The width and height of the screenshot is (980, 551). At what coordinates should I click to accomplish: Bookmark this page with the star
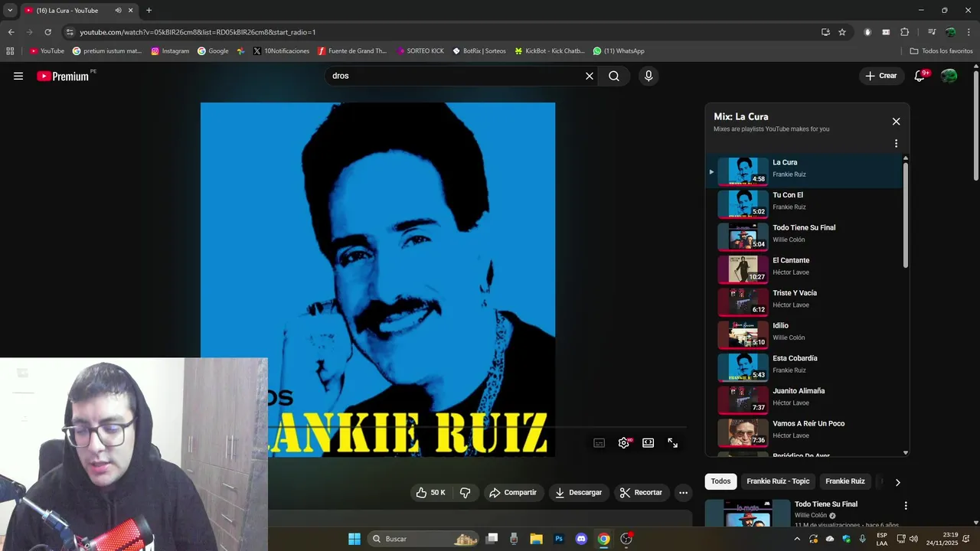842,32
